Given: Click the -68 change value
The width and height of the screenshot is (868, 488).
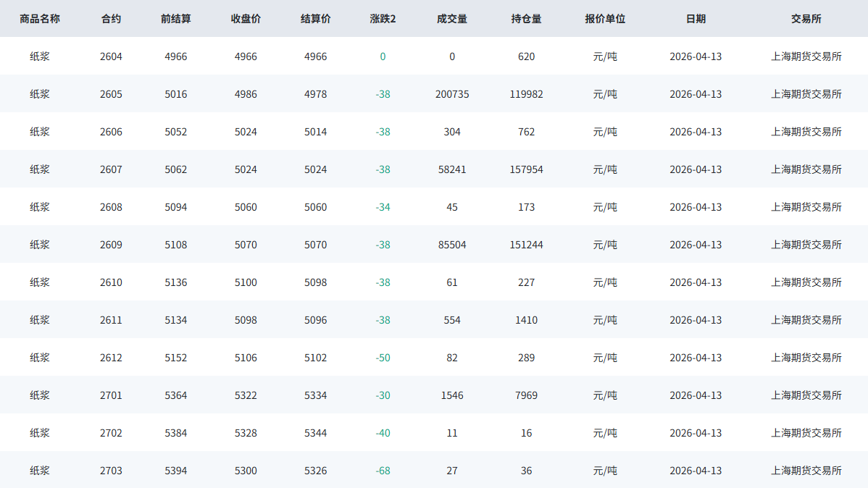Looking at the screenshot, I should click(383, 471).
